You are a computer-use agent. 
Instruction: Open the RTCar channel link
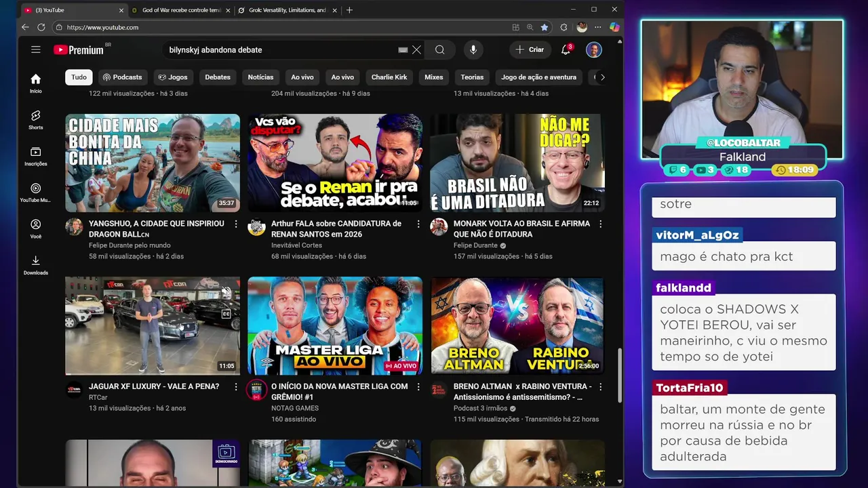98,397
